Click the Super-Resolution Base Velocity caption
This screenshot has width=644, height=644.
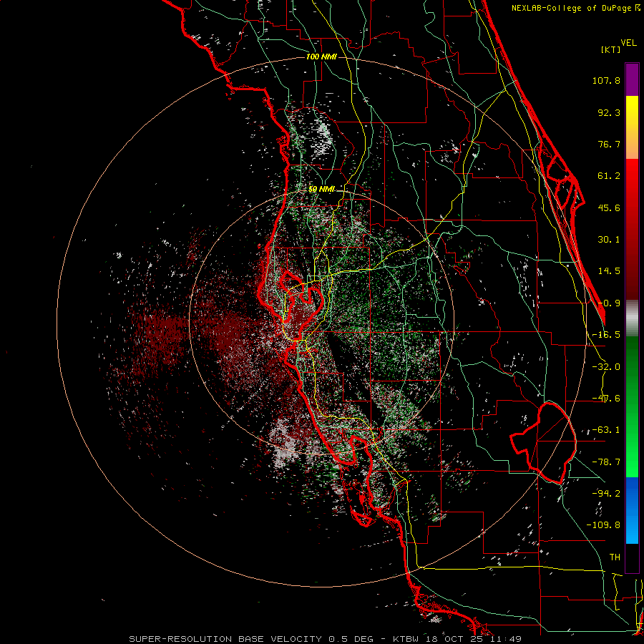325,639
